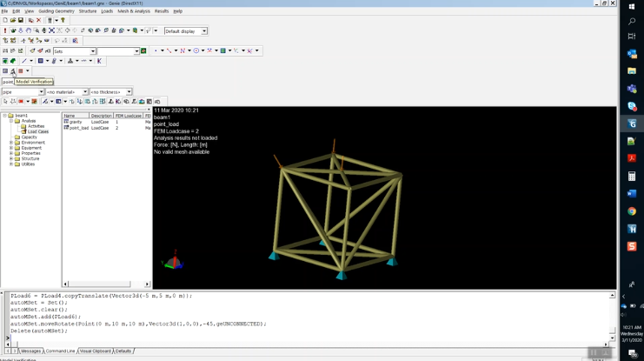The width and height of the screenshot is (644, 361).
Task: Click the yellow light bulb help icon
Action: point(63,20)
